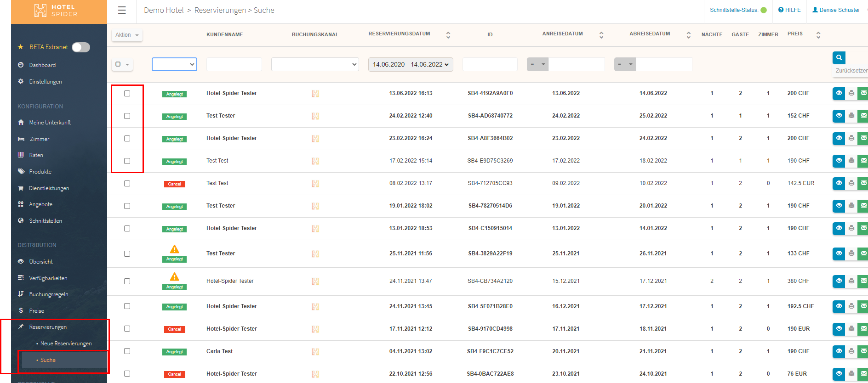Open Buchungsregeln in the sidebar

tap(48, 294)
